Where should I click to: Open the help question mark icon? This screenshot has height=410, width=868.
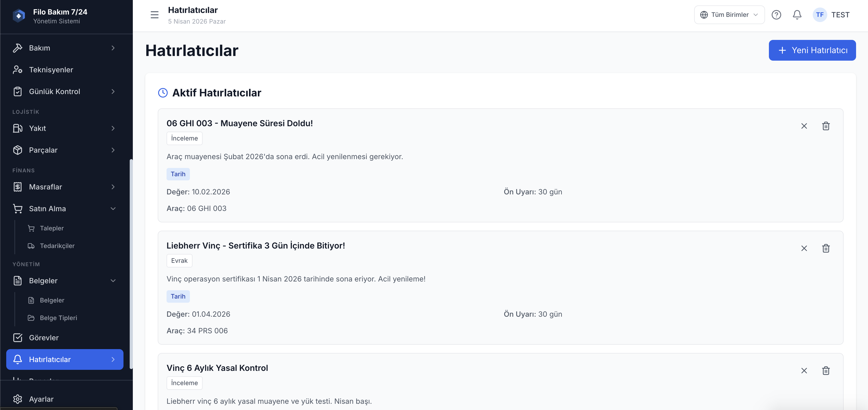(x=776, y=15)
